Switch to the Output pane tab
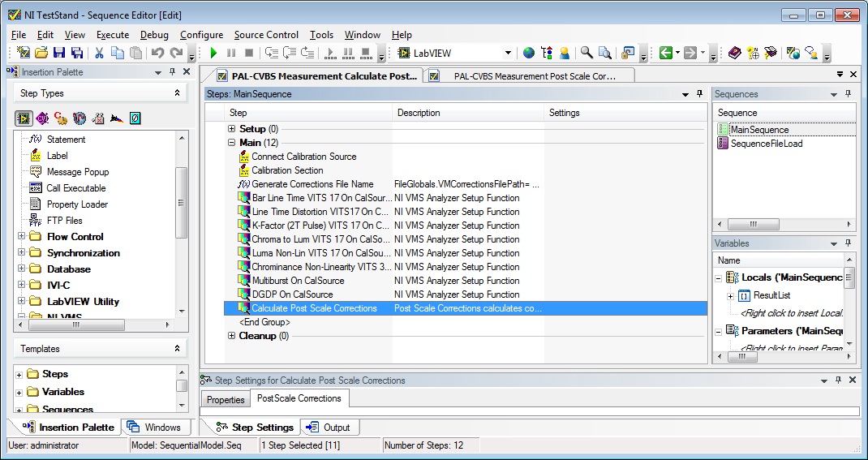Screen dimensions: 868x460 (x=330, y=428)
